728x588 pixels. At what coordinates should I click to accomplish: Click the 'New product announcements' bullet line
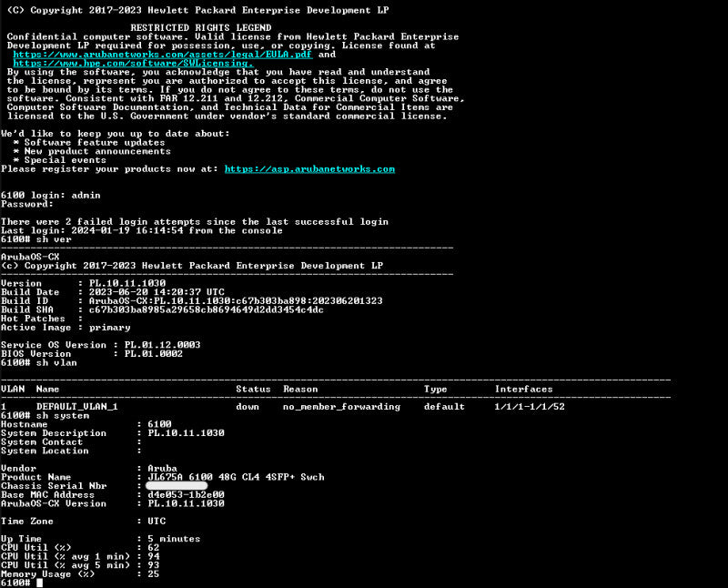pos(92,151)
